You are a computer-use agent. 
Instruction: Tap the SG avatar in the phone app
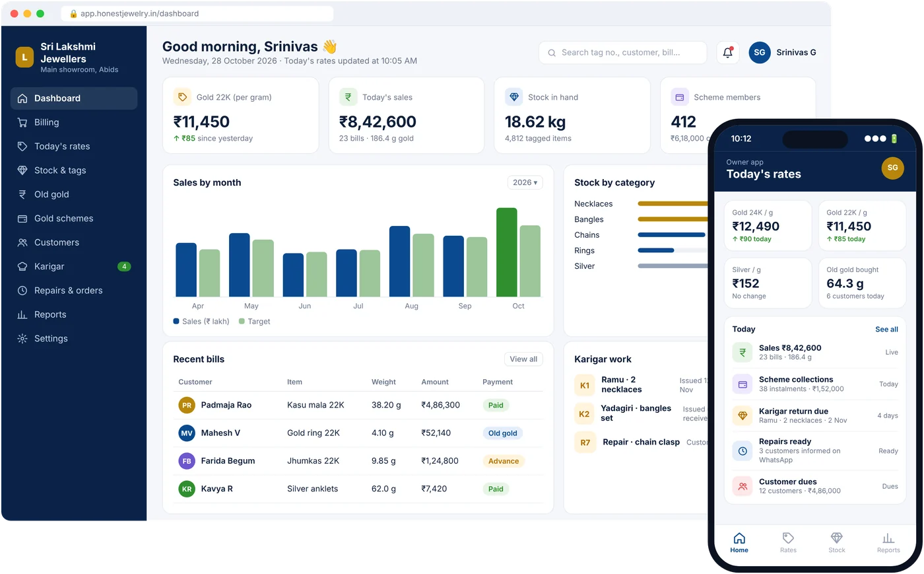point(892,168)
